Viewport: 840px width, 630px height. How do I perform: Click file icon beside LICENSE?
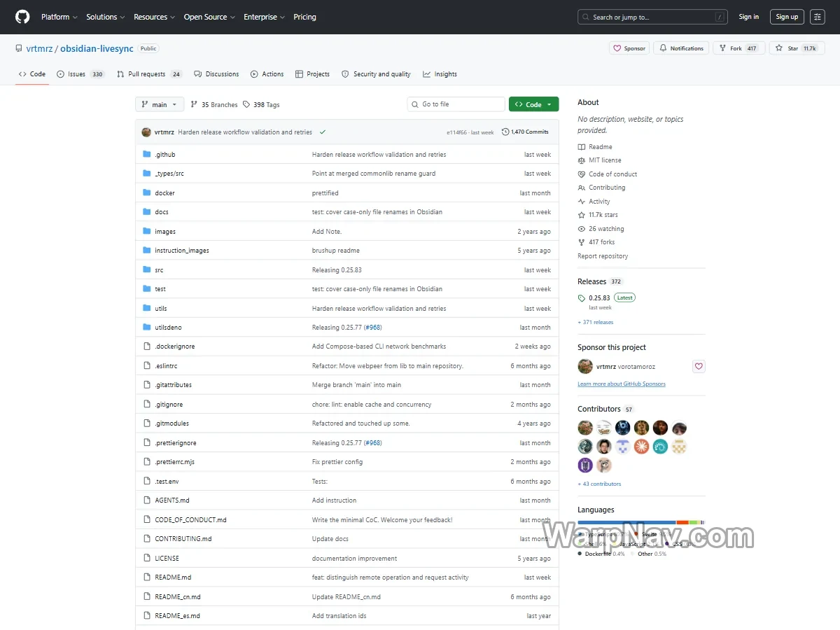[147, 558]
